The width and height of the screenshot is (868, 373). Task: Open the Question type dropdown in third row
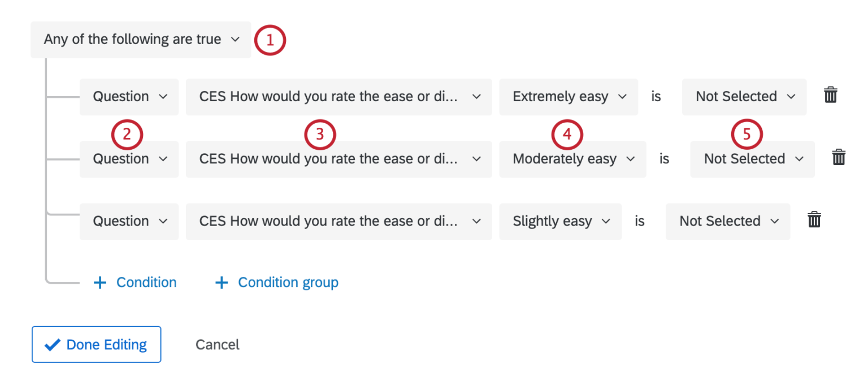(x=129, y=221)
